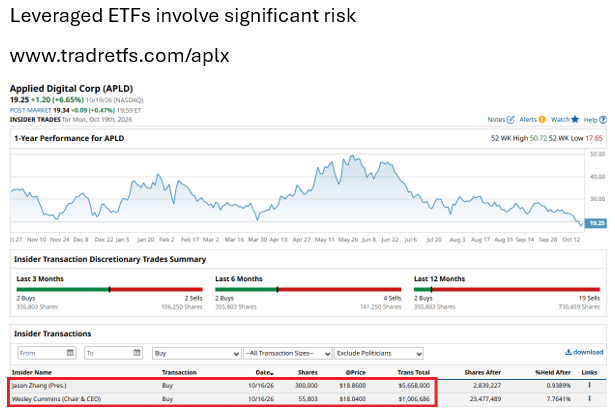Click the 4 Sells label under Last 6 Months
The width and height of the screenshot is (615, 413).
392,298
